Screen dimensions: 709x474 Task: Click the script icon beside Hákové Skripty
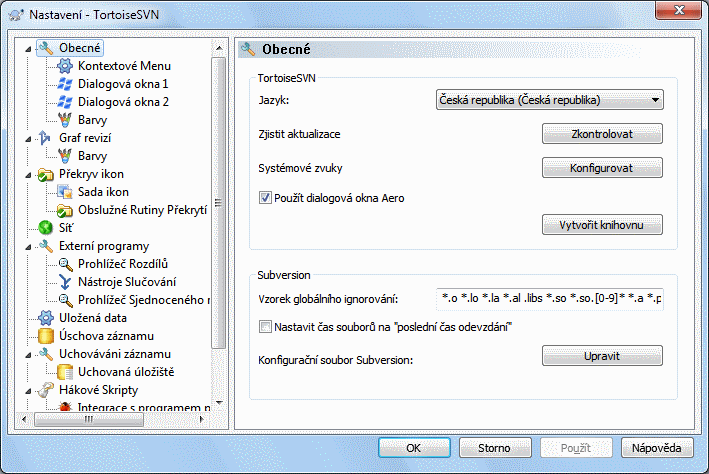click(46, 390)
